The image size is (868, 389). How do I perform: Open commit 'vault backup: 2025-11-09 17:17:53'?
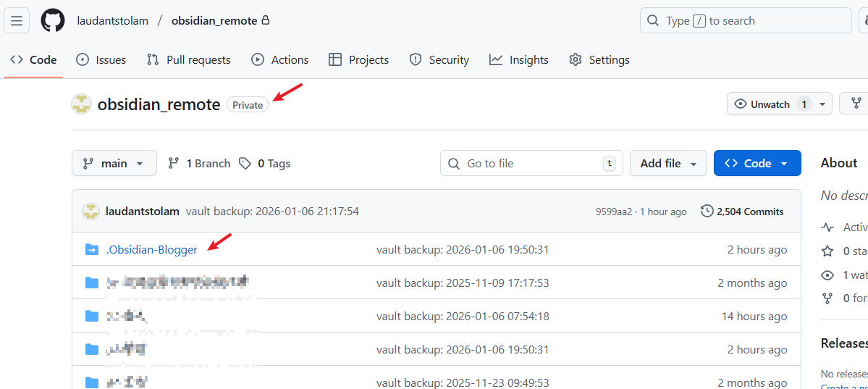[x=462, y=283]
